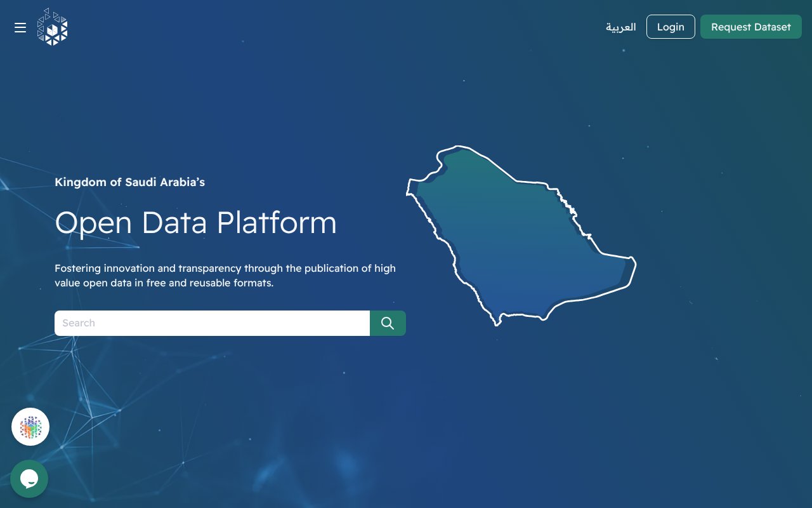This screenshot has width=812, height=508.
Task: Open the Login page
Action: click(671, 27)
